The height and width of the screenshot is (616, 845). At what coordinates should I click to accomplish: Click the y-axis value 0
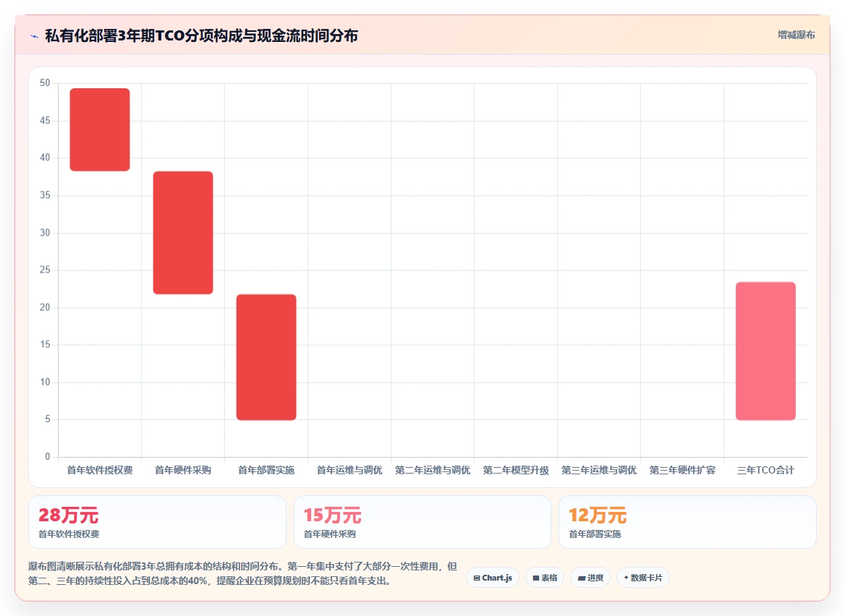point(48,457)
